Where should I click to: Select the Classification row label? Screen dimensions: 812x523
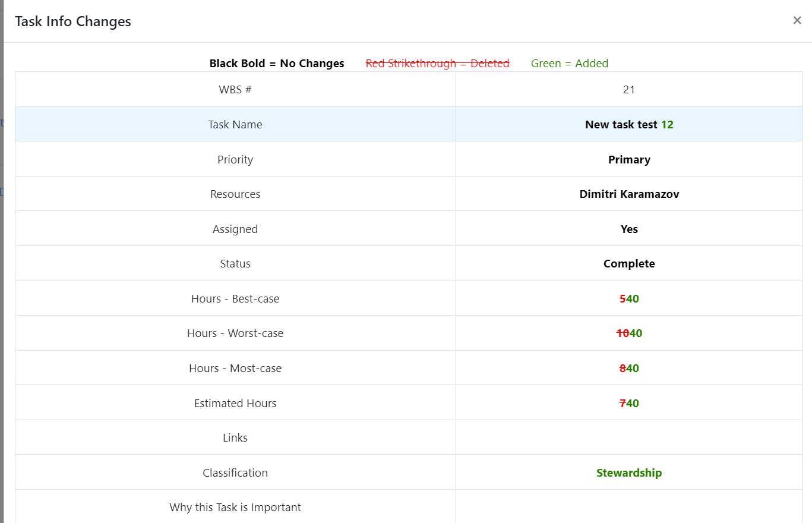click(235, 472)
